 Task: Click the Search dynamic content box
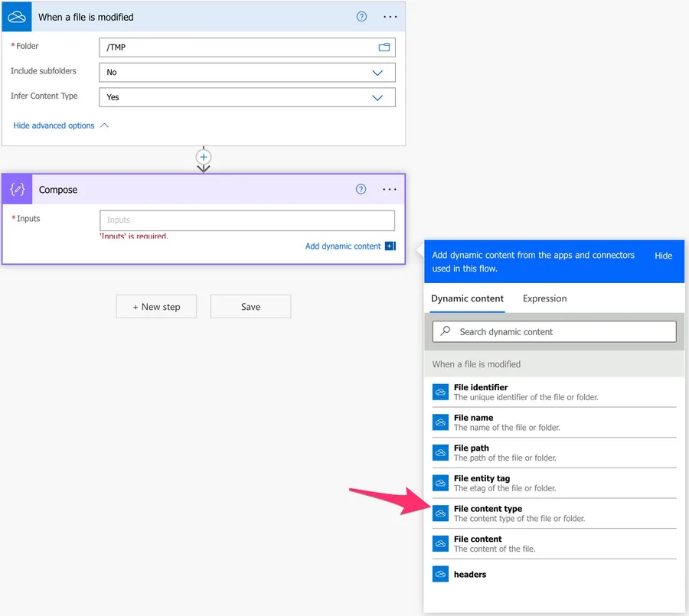coord(554,331)
